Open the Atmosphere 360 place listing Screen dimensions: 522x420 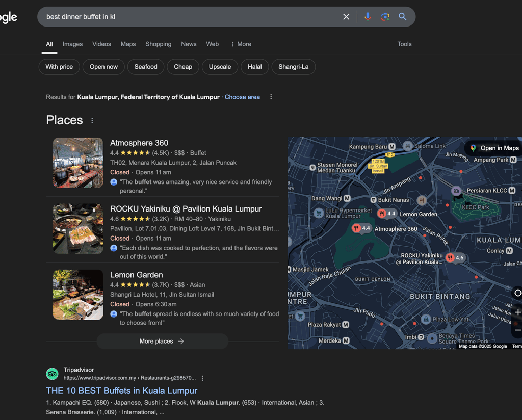click(x=139, y=143)
